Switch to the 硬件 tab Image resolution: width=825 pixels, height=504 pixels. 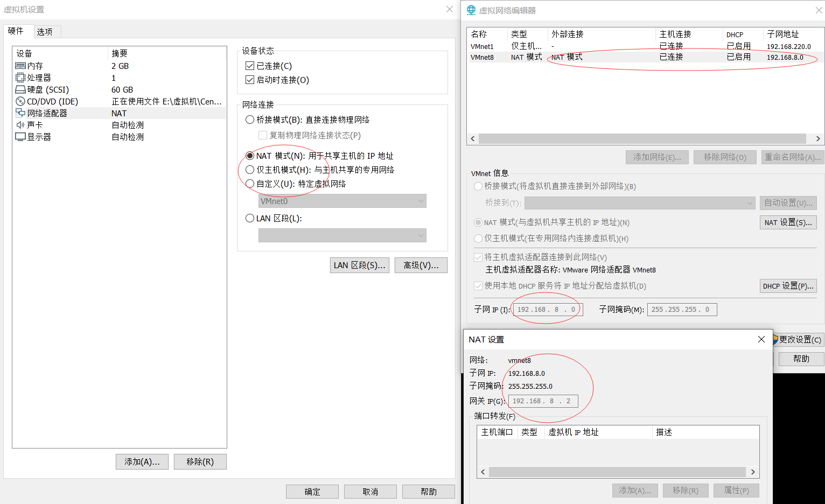pyautogui.click(x=17, y=31)
